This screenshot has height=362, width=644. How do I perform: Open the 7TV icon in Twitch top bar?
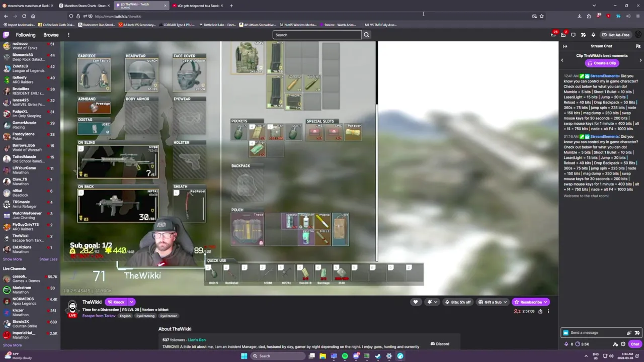[x=583, y=35]
